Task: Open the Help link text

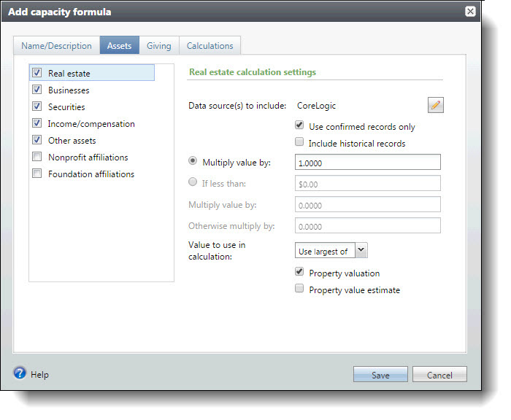Action: click(39, 374)
